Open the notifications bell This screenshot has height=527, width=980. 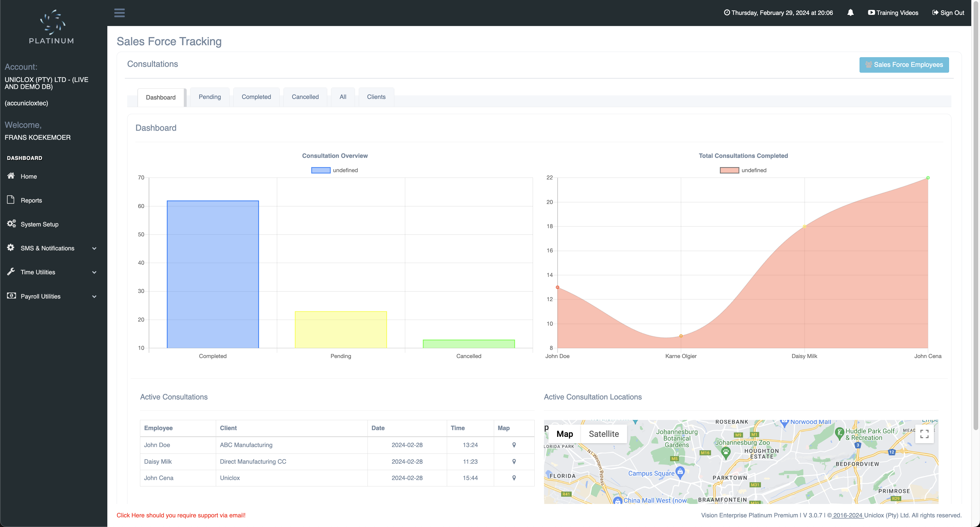[850, 13]
